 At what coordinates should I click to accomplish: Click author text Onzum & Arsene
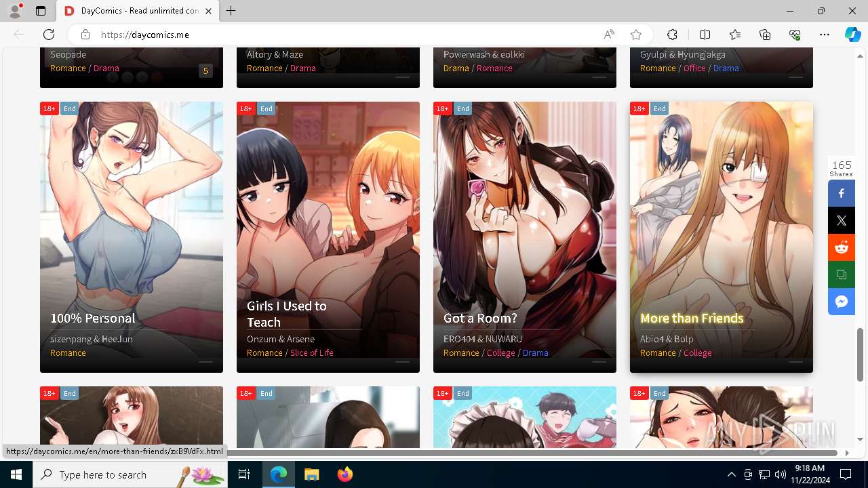(x=281, y=339)
